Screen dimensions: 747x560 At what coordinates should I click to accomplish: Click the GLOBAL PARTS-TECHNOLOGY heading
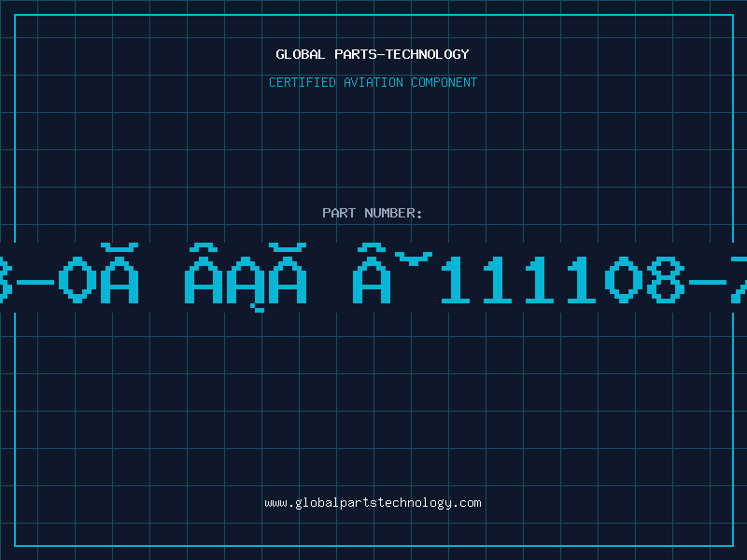coord(373,54)
